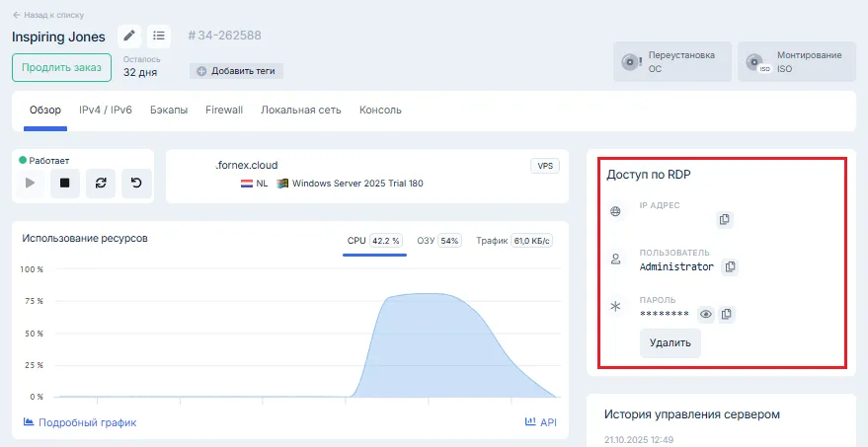The height and width of the screenshot is (447, 868).
Task: Select the CPU usage graph tab
Action: [374, 241]
